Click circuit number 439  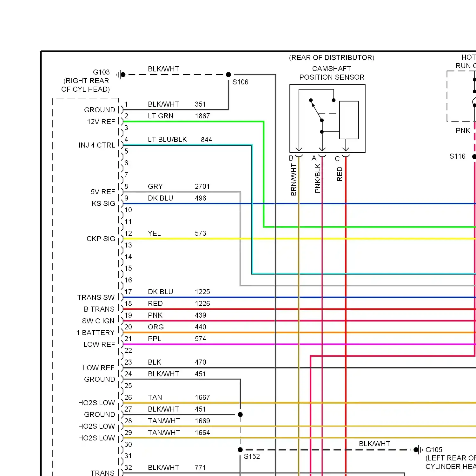201,315
